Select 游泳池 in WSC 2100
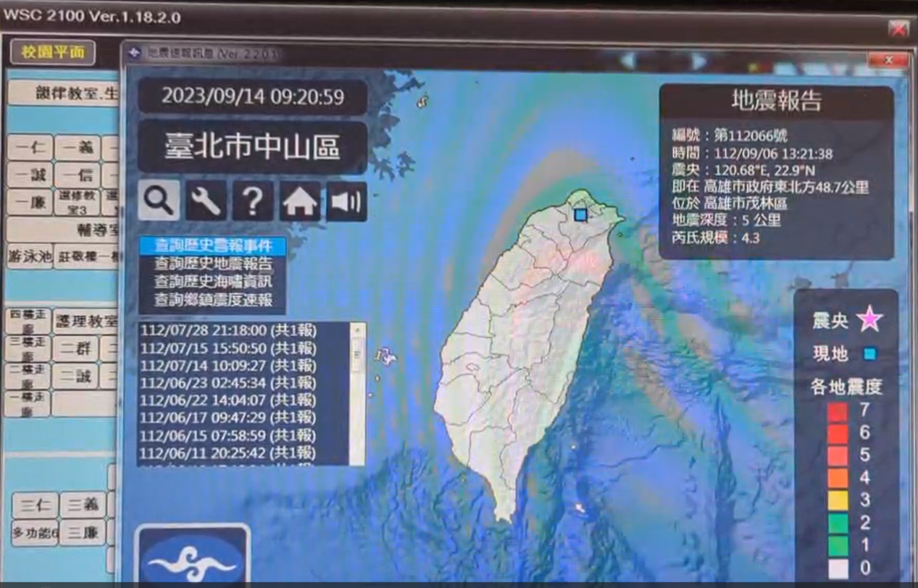 point(30,256)
